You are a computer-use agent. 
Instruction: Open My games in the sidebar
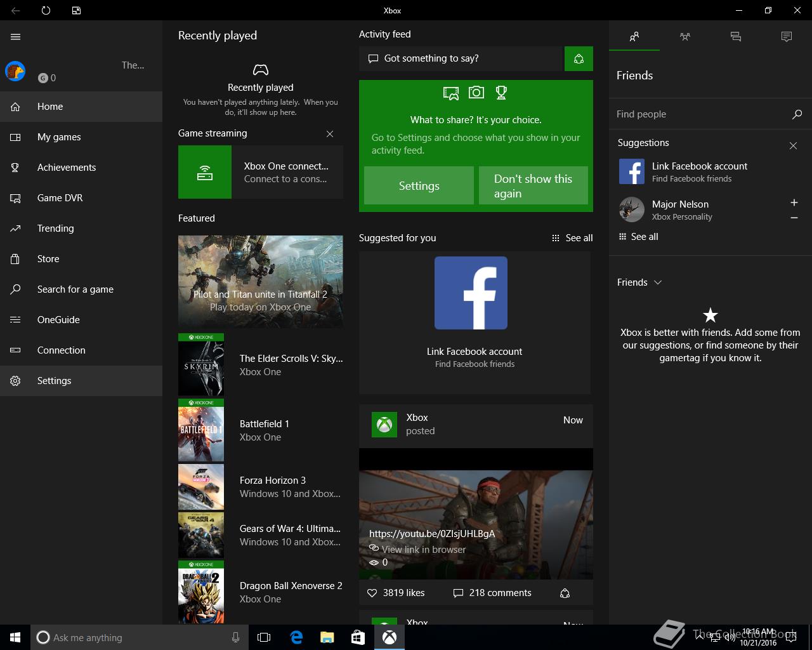pos(81,137)
